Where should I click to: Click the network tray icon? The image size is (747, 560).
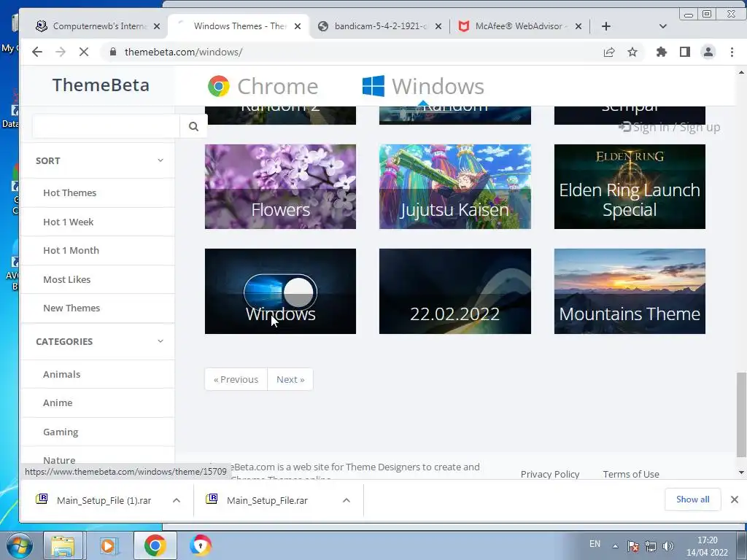click(x=650, y=546)
